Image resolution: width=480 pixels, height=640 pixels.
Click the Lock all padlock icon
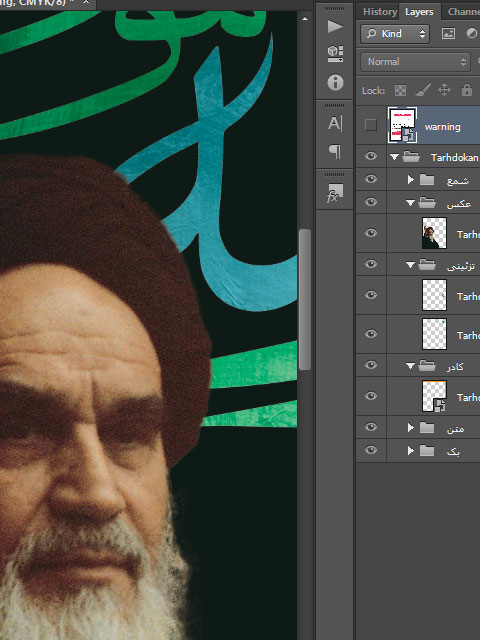pyautogui.click(x=467, y=90)
